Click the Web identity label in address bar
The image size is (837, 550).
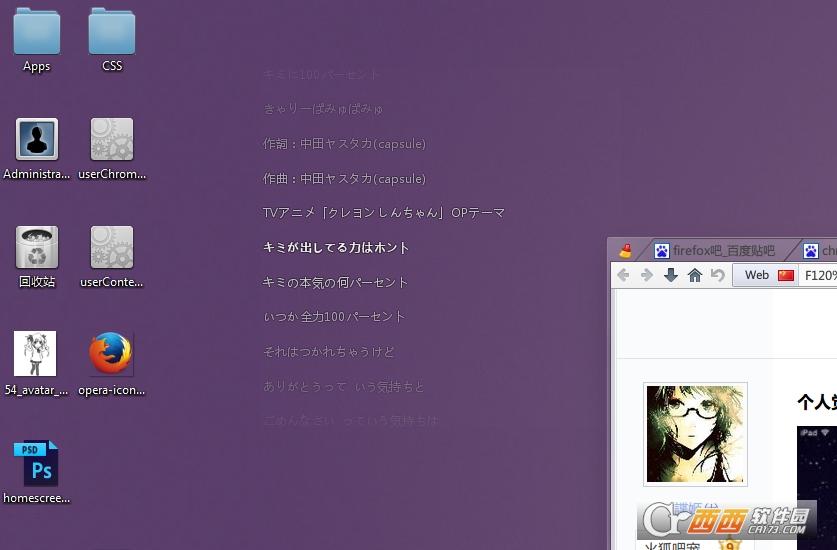coord(757,275)
